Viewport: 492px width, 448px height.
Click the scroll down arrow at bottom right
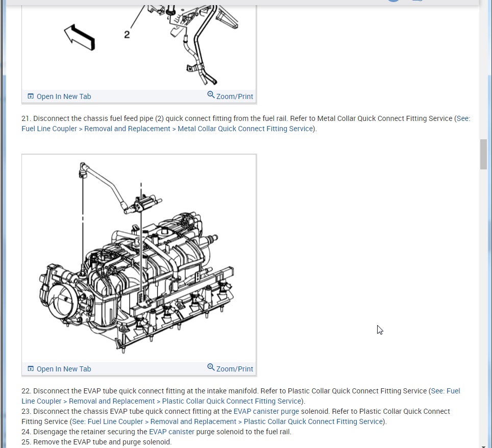pyautogui.click(x=483, y=446)
